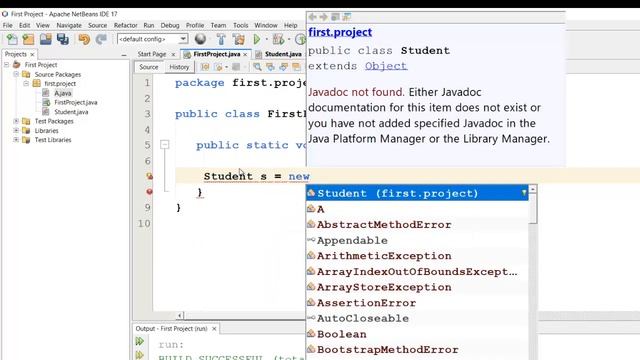640x360 pixels.
Task: Select FirstProject.java in Projects tree
Action: coord(76,102)
